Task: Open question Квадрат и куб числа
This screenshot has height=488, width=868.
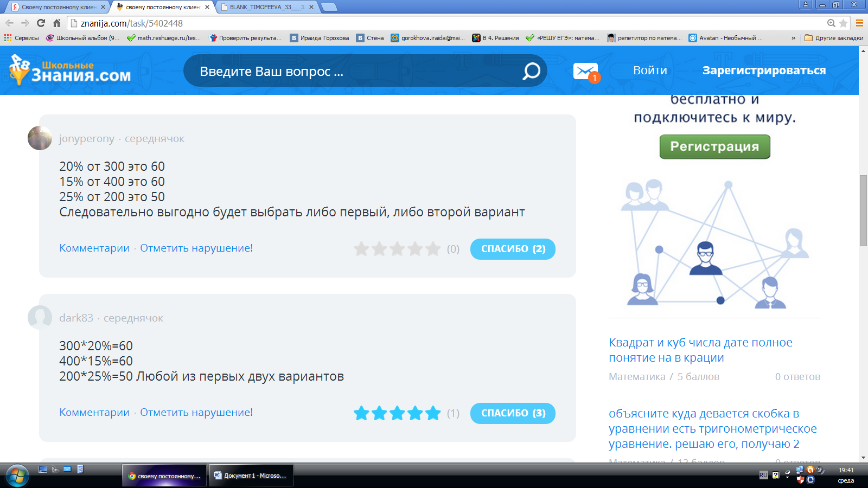Action: [700, 350]
